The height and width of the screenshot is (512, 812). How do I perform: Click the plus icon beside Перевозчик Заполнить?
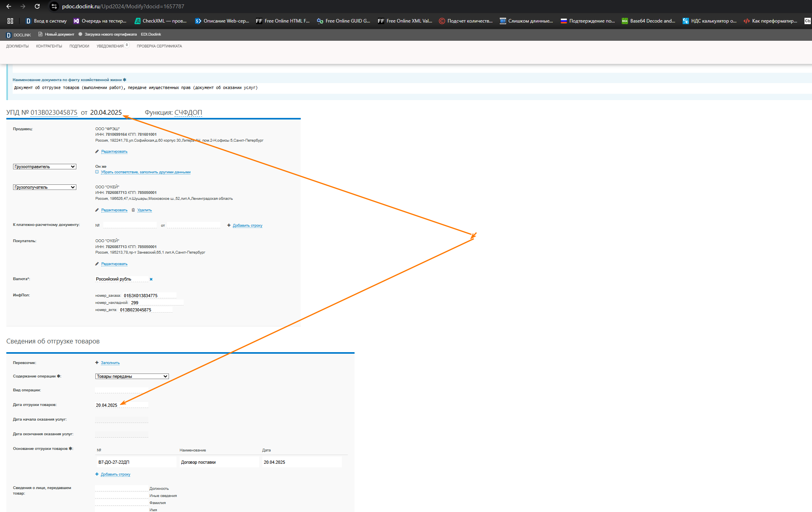(x=97, y=363)
